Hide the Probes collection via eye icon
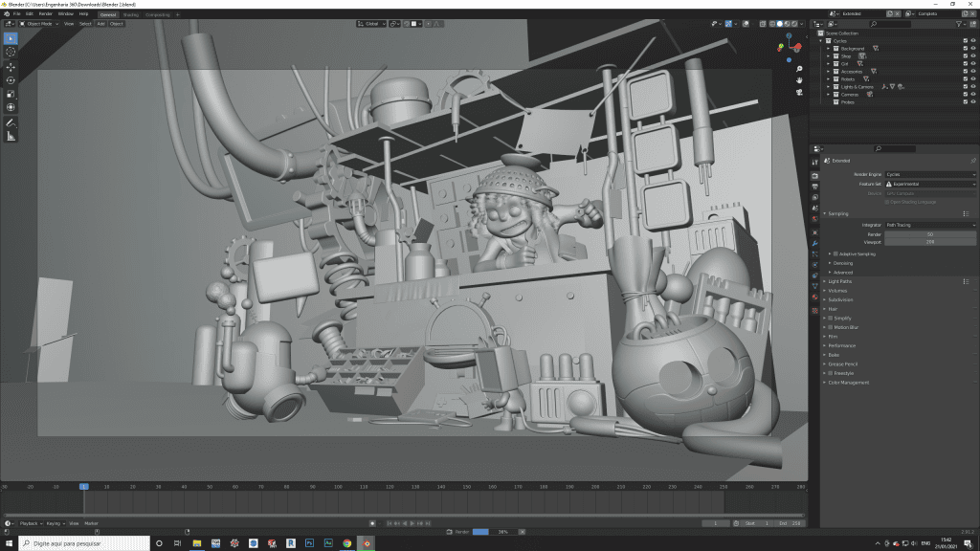The image size is (980, 551). tap(973, 101)
